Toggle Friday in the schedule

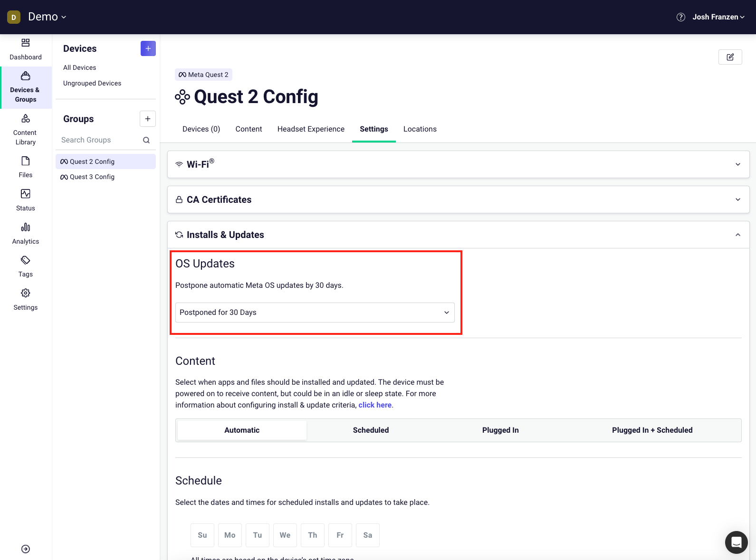(340, 535)
